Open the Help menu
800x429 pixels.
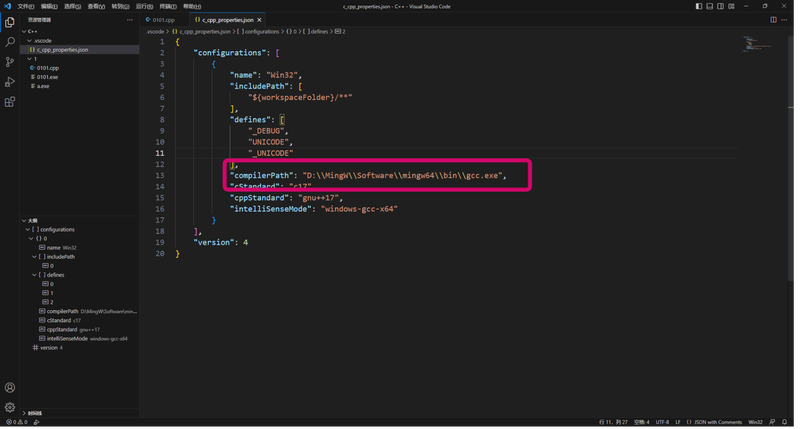point(192,6)
